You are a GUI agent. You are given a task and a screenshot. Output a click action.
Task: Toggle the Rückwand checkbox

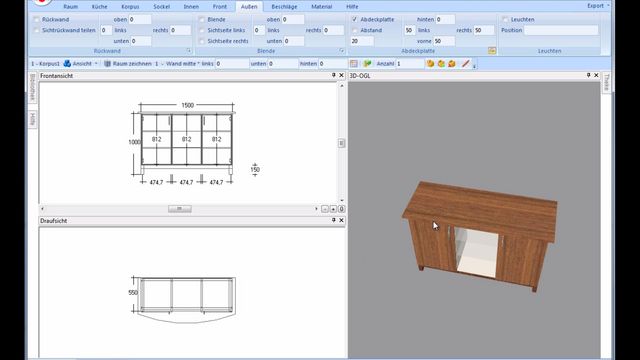click(37, 20)
